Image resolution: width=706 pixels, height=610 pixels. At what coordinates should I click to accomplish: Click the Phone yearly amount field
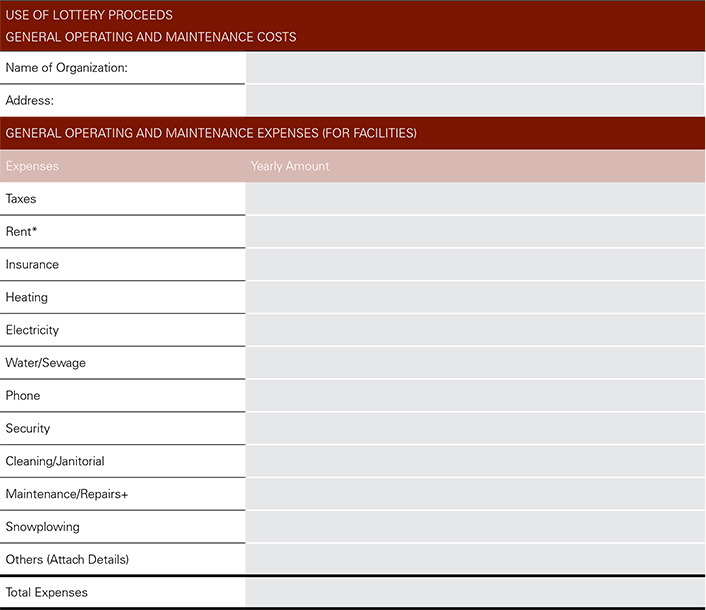[475, 396]
